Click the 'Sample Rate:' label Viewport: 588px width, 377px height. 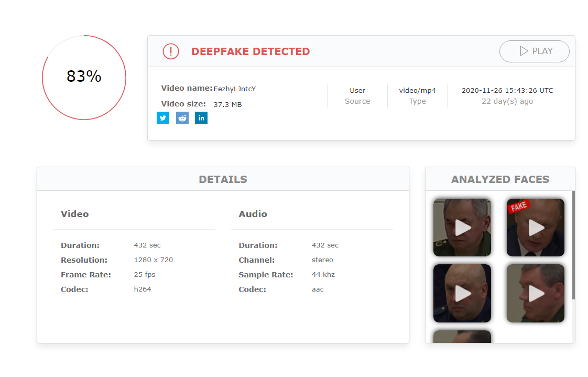(266, 275)
